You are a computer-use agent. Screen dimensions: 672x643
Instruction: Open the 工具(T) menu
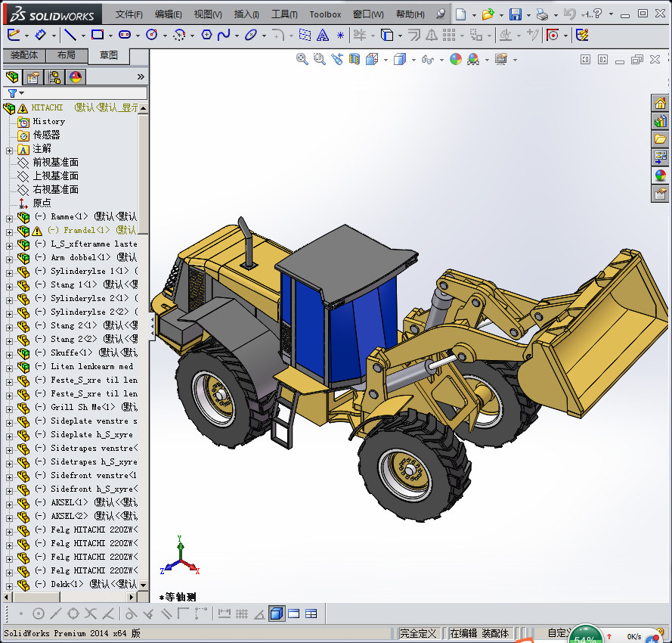284,14
